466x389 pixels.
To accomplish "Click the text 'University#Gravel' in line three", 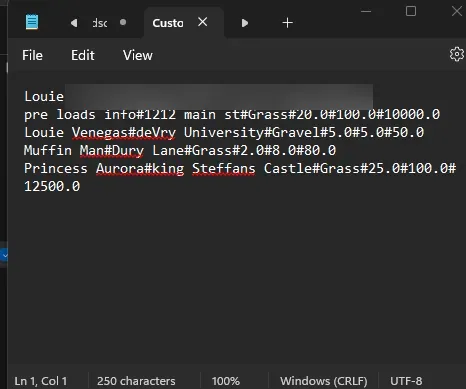I will (252, 132).
